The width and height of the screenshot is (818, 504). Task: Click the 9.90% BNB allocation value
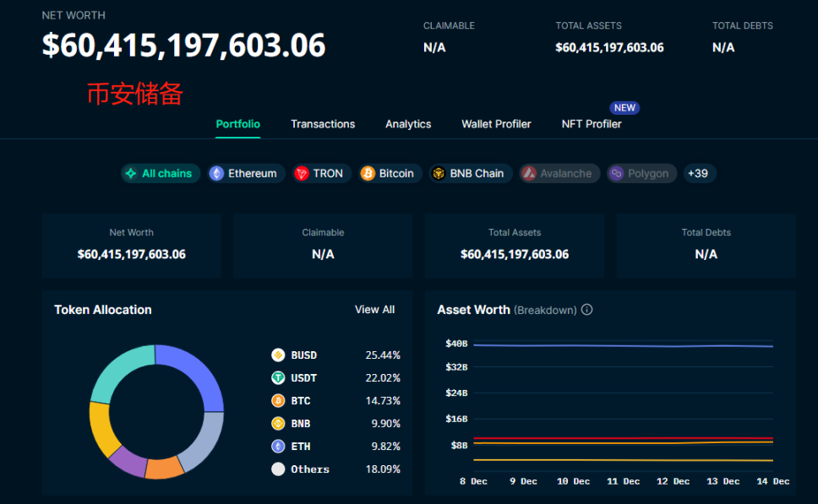(x=385, y=424)
